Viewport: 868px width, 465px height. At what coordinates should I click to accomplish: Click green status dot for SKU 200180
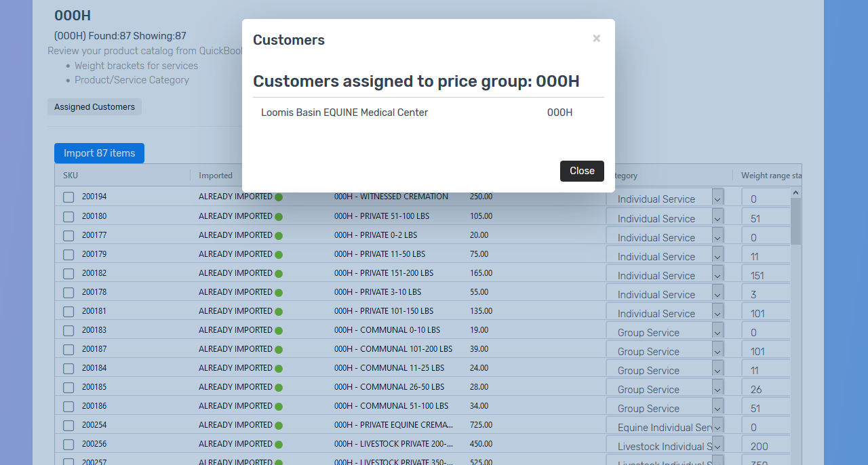[279, 217]
